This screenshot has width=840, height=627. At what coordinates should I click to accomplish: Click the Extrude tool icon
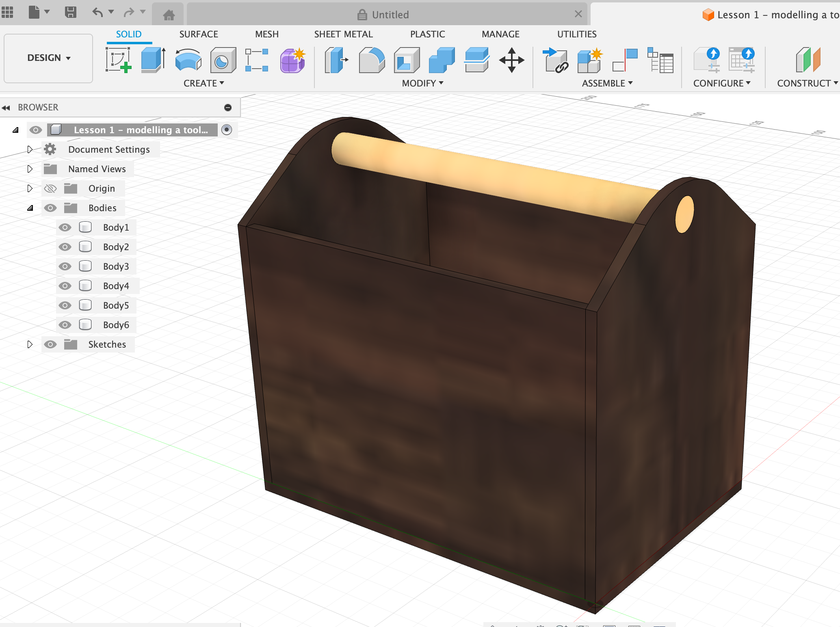(153, 60)
